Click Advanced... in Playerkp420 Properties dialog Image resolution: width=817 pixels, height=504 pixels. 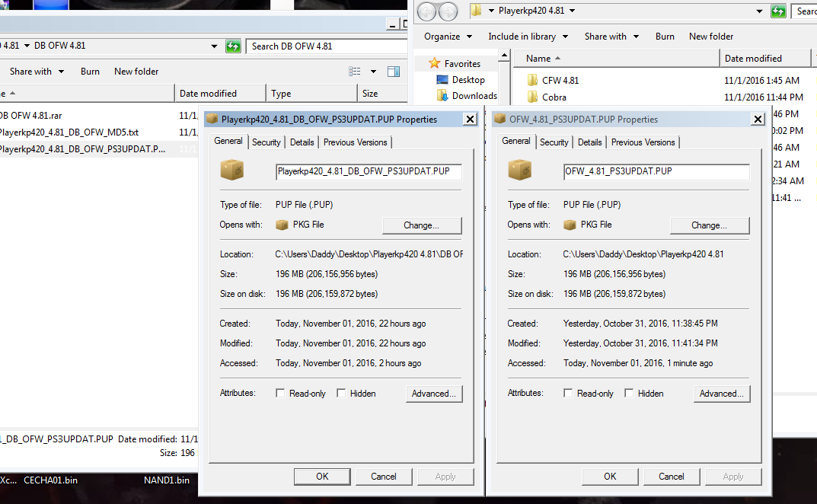point(433,394)
